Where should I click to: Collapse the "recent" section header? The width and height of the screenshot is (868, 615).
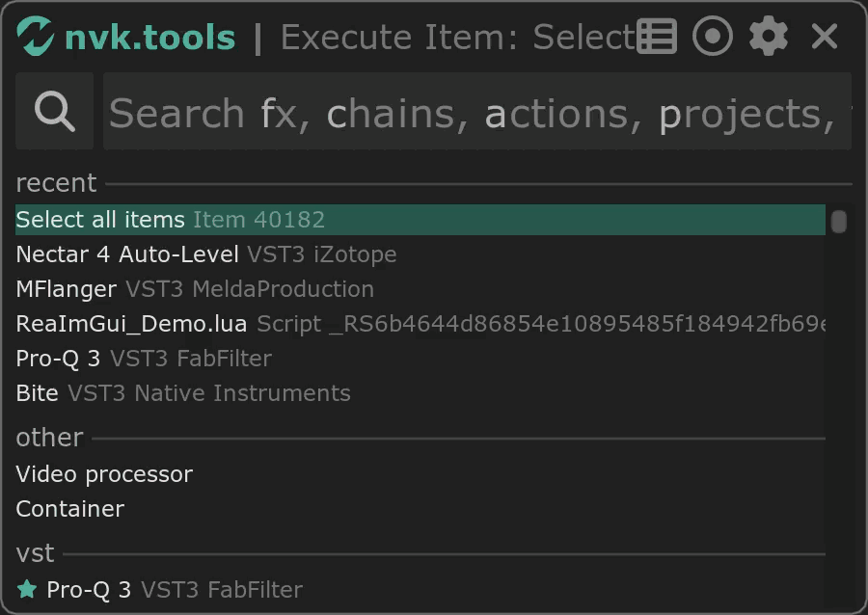coord(56,183)
